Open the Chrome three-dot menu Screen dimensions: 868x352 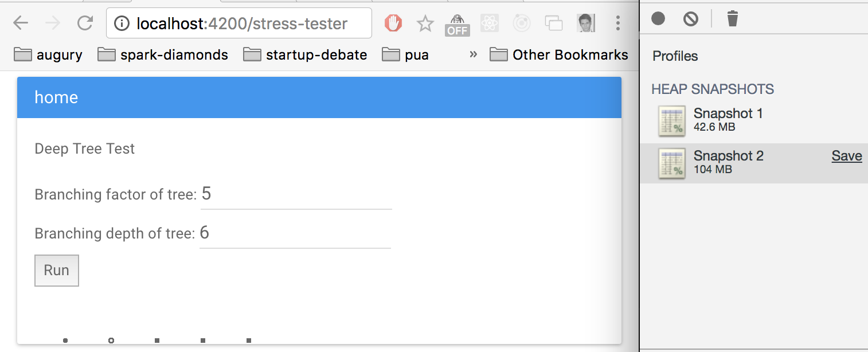[618, 23]
